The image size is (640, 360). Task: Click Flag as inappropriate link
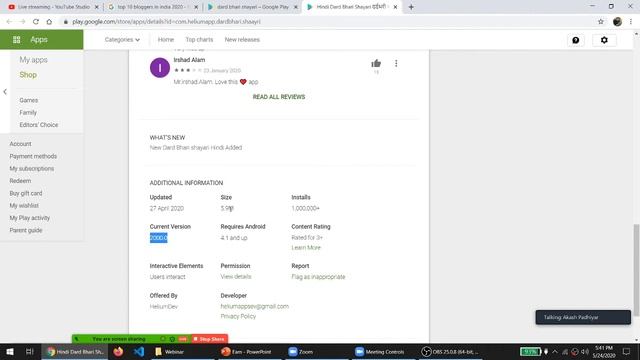coord(318,276)
